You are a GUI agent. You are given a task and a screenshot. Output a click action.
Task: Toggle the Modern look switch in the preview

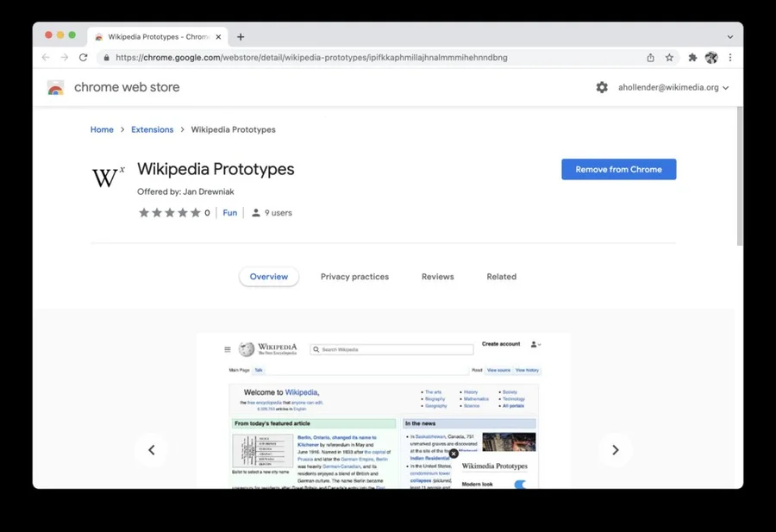coord(520,484)
